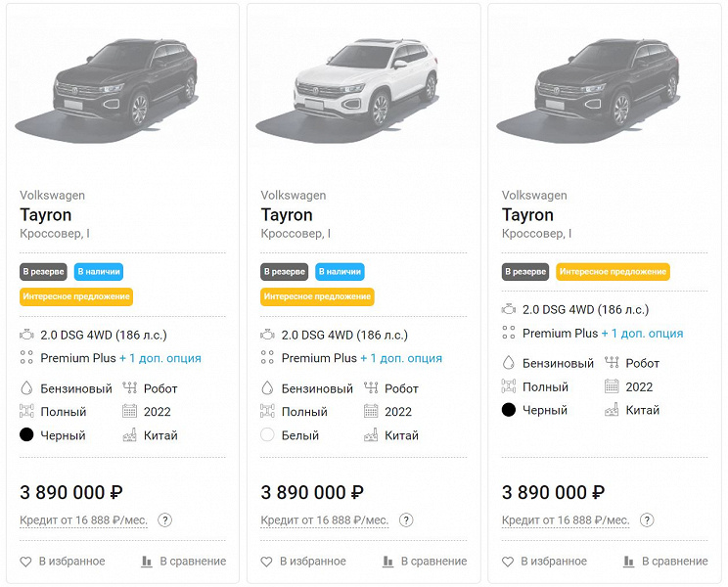Click white color swatch on second card

(x=267, y=435)
